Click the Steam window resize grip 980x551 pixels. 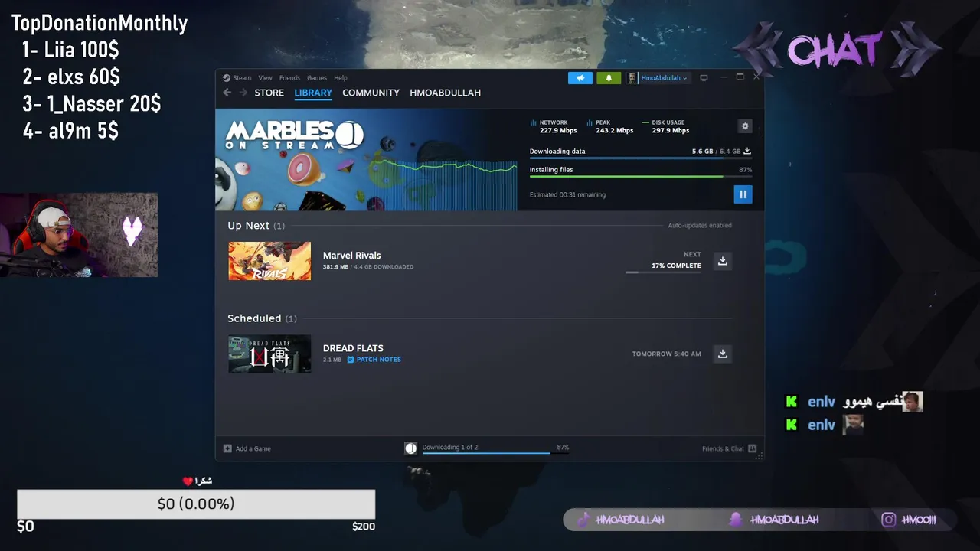(x=759, y=456)
